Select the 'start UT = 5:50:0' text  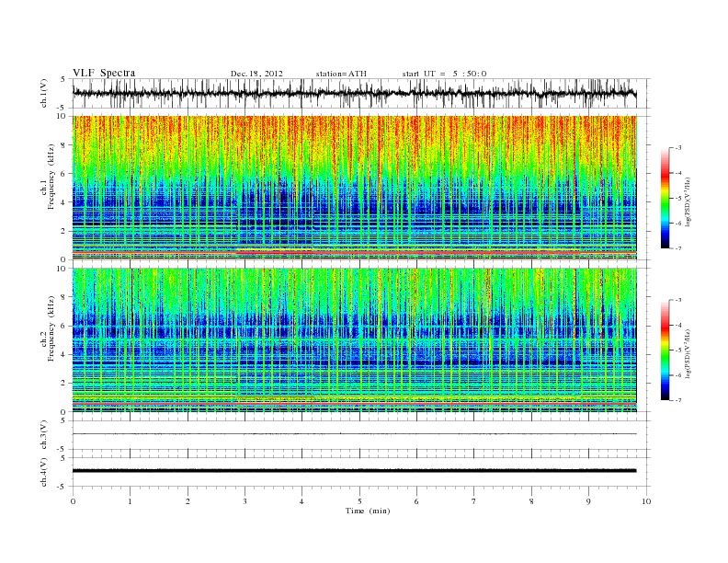click(444, 74)
